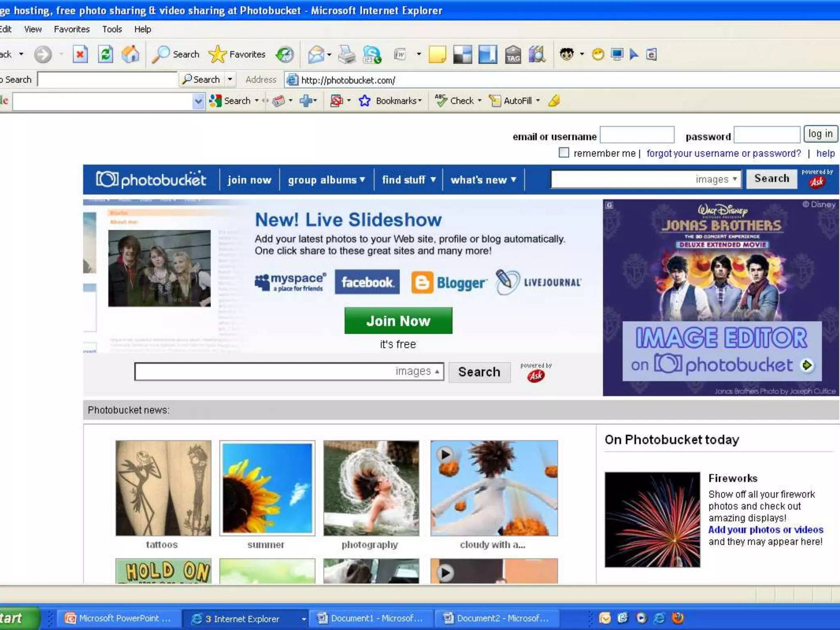Open the Fireworks photo thumbnail

coord(652,520)
